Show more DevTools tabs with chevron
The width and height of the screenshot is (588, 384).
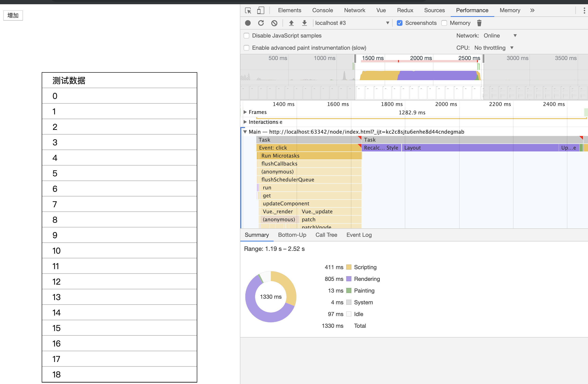point(532,10)
